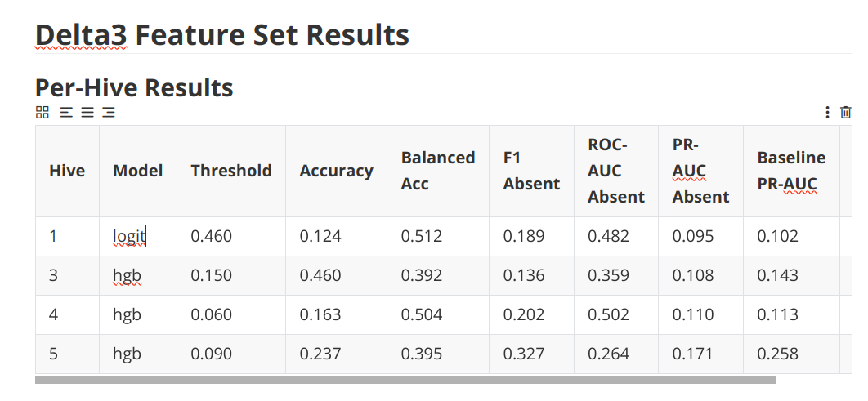The width and height of the screenshot is (868, 401).
Task: Select the 'Threshold' column header
Action: click(231, 171)
